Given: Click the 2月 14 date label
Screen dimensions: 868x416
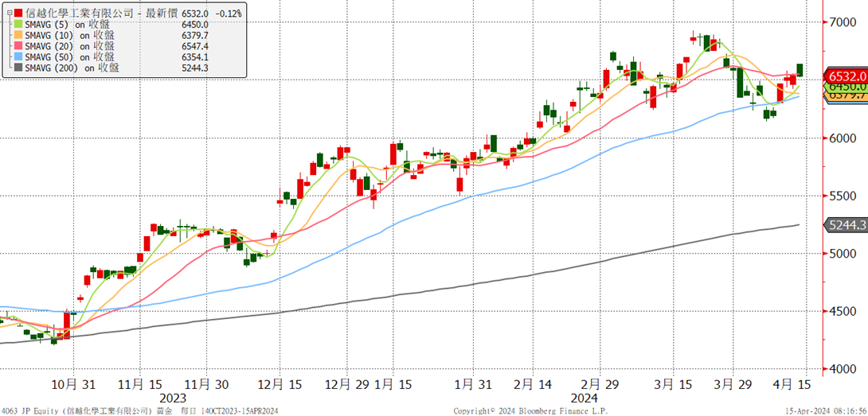Looking at the screenshot, I should (x=531, y=384).
